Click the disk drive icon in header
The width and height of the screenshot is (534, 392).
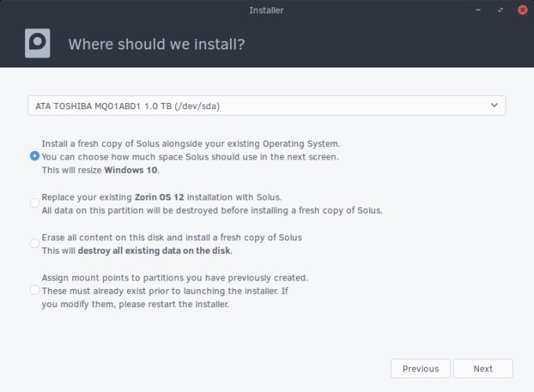[38, 43]
